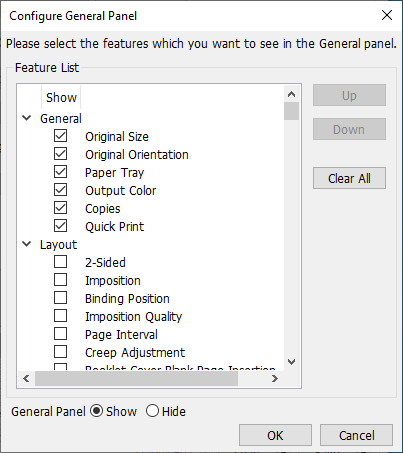Screen dimensions: 403x453
Task: Uncheck the Paper Tray checkbox
Action: coord(60,172)
